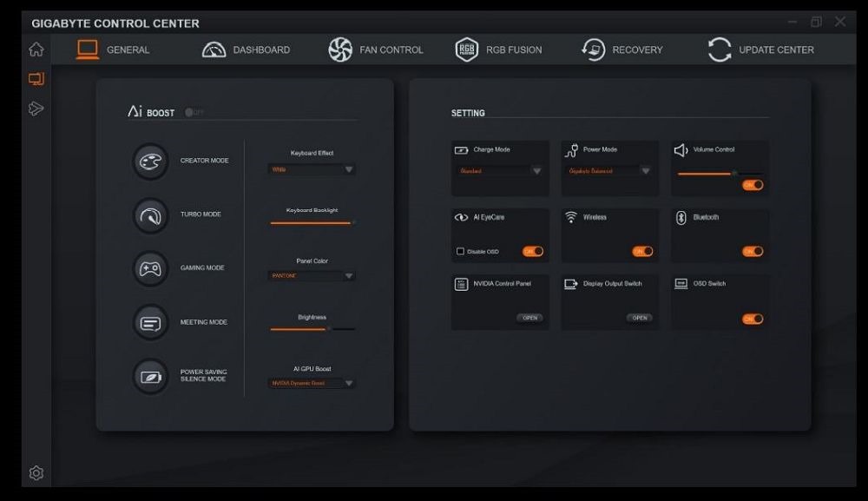Click the Charge Mode battery icon

click(x=461, y=150)
